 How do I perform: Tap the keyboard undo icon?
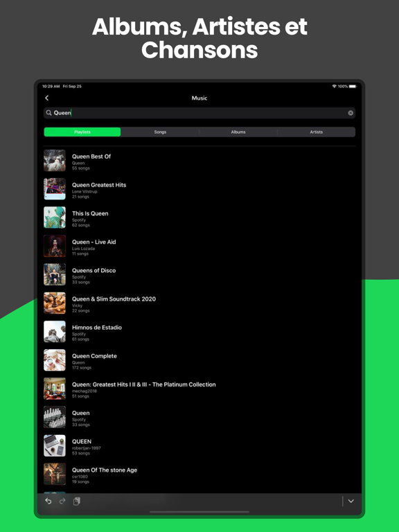48,501
